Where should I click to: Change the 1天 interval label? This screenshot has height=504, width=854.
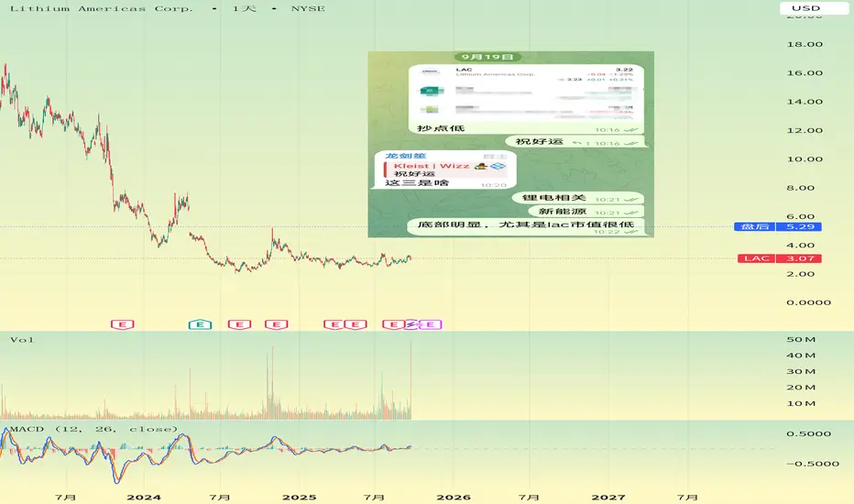click(244, 8)
